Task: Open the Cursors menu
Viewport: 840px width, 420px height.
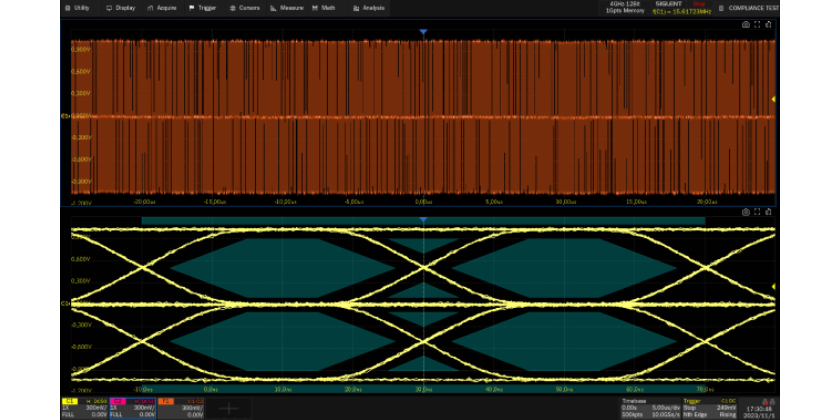Action: [245, 7]
